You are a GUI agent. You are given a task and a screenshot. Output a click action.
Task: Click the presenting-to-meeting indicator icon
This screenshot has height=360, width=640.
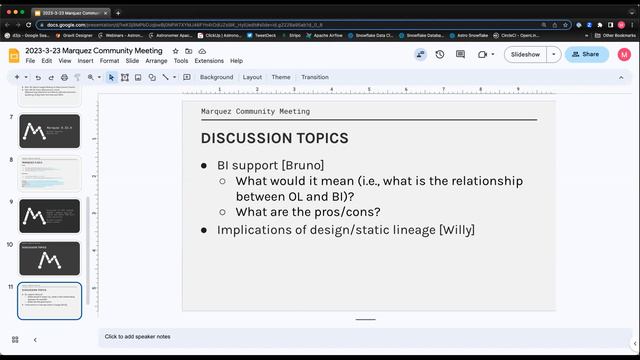pos(420,54)
